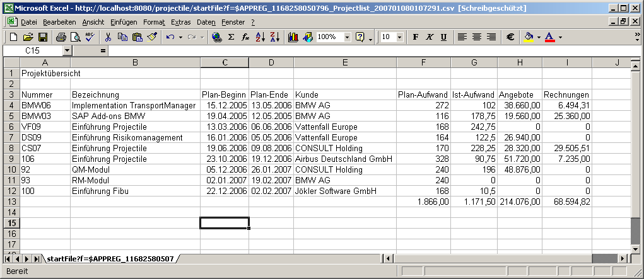Click the AutoSum sigma icon
644x279 pixels.
(x=231, y=37)
